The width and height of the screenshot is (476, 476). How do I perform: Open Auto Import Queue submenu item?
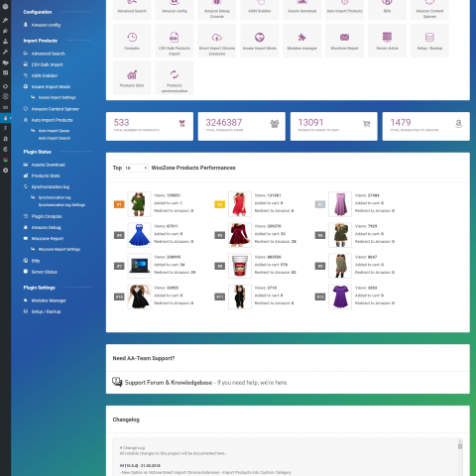pos(54,131)
